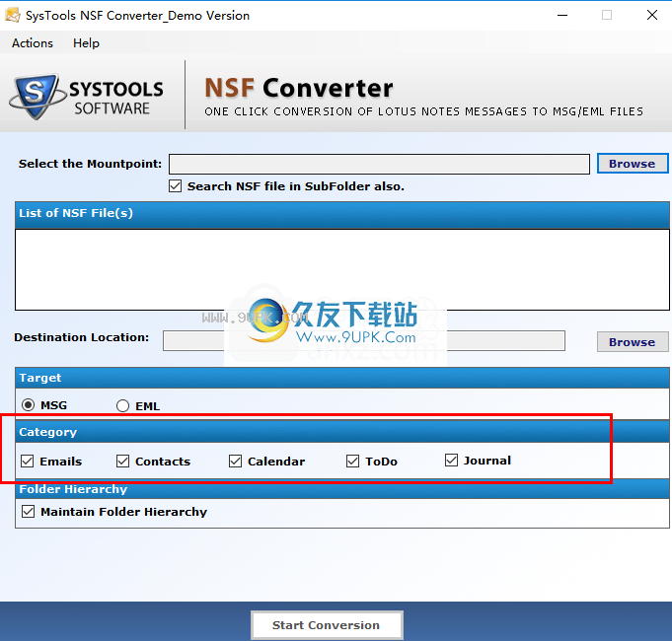Click Browse next to Destination Location
Image resolution: width=672 pixels, height=641 pixels.
pos(633,342)
